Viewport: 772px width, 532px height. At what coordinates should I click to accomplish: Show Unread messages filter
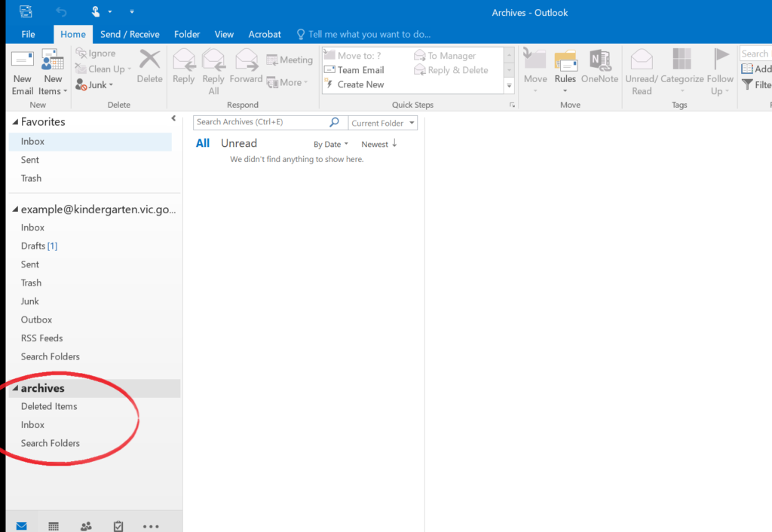point(239,143)
